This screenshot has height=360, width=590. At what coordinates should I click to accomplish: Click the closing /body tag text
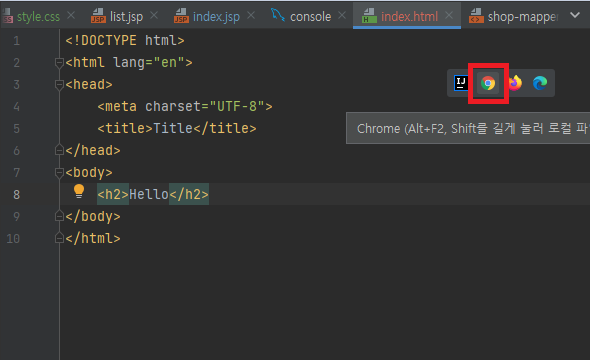pos(93,216)
